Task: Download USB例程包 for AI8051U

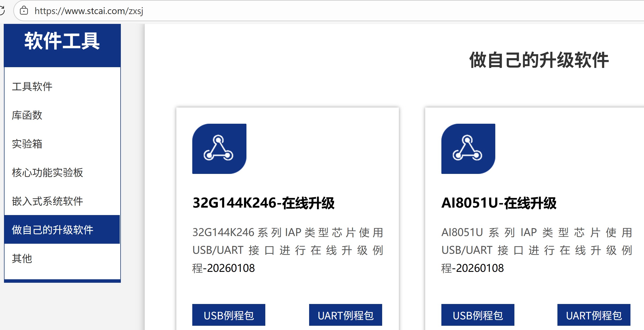Action: click(477, 315)
